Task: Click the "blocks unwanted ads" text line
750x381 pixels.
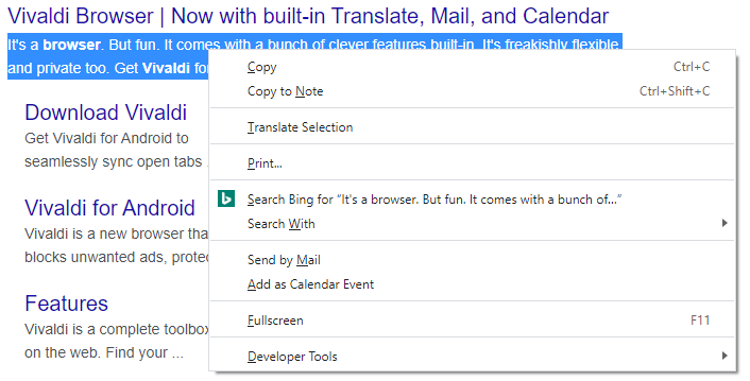Action: pos(117,257)
